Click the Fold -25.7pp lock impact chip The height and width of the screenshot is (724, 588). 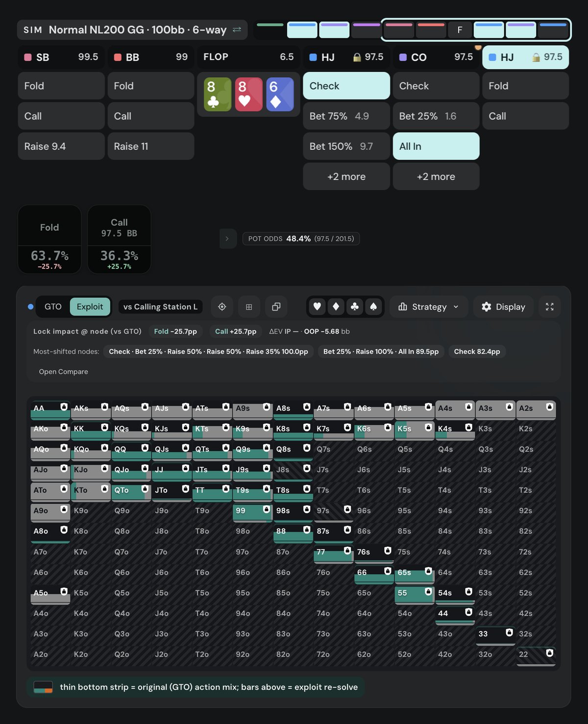(x=175, y=332)
